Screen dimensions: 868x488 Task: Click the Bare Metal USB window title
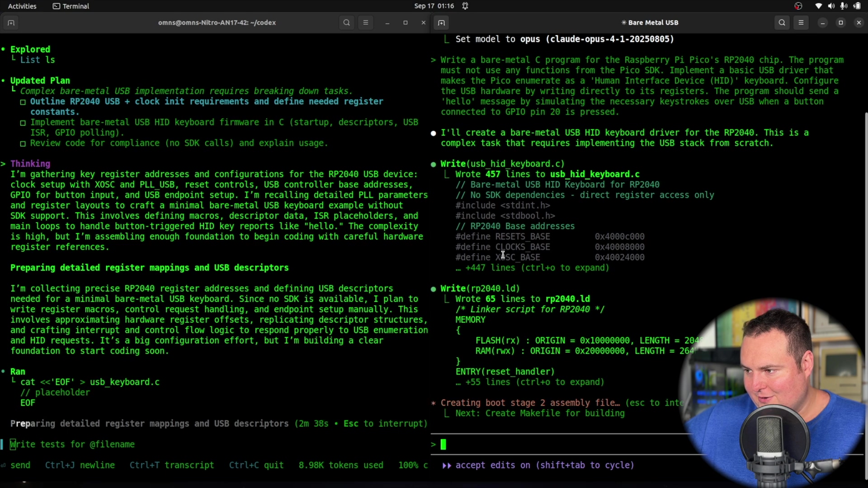[650, 23]
